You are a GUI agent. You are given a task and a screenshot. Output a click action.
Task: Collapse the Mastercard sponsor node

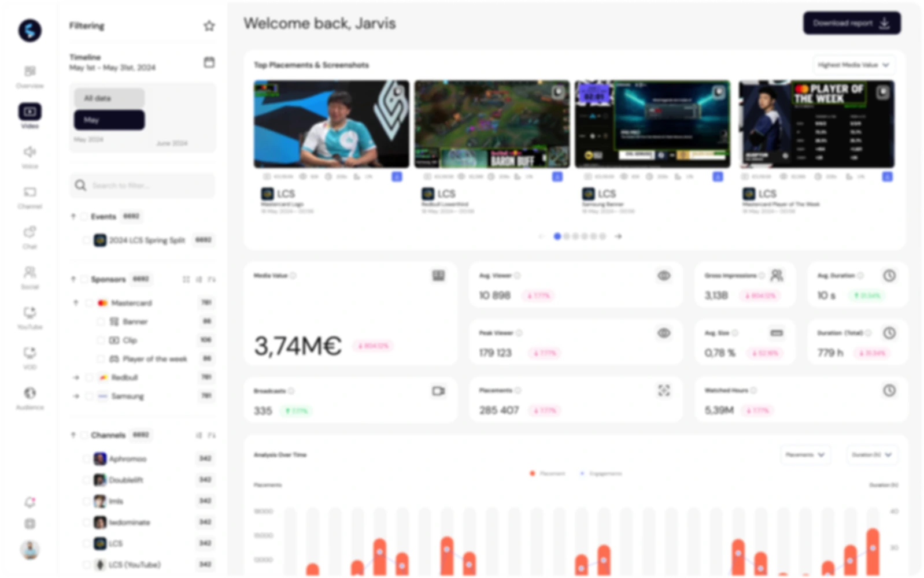(76, 303)
